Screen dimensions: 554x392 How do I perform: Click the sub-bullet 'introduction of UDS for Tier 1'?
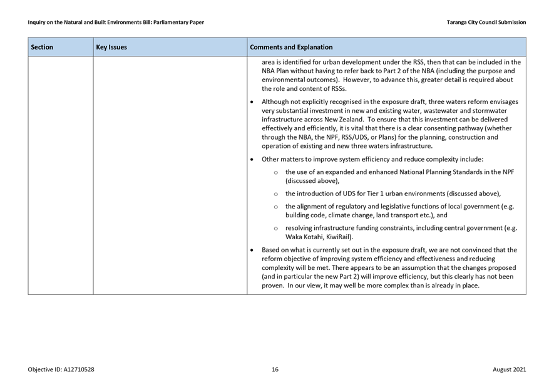pyautogui.click(x=393, y=193)
